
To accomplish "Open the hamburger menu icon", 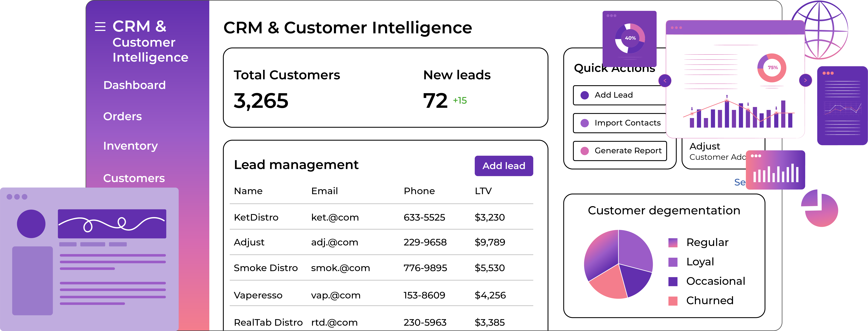I will (100, 27).
